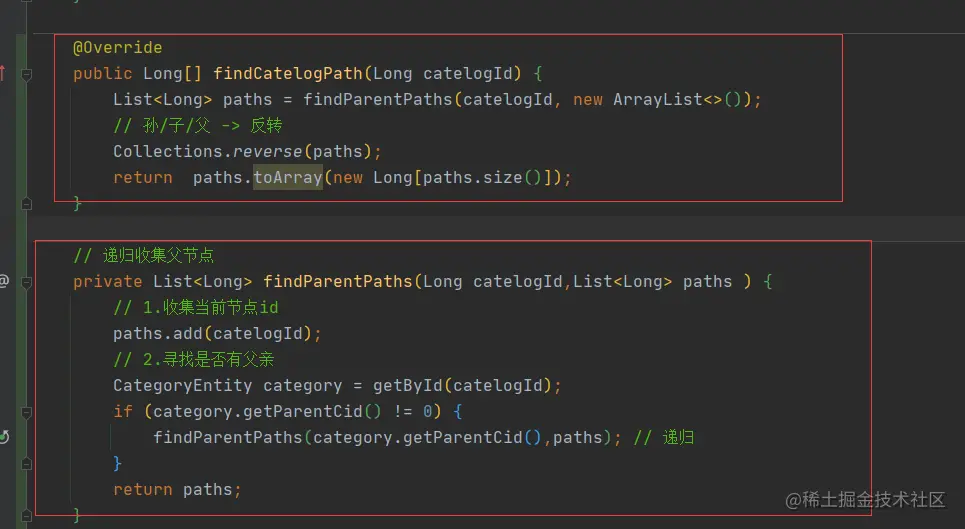Click the getById(catelogId) call
Viewport: 965px width, 529px height.
tap(464, 385)
